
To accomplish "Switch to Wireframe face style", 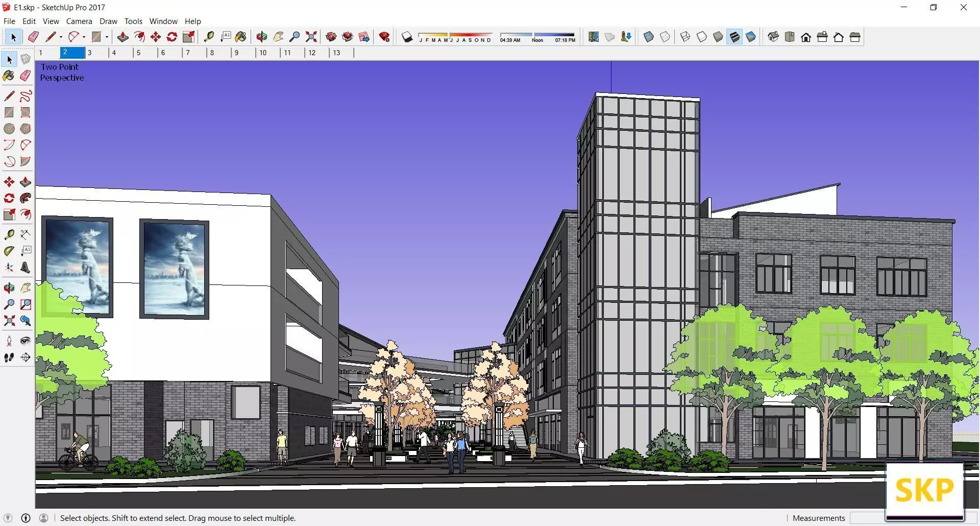I will point(685,37).
